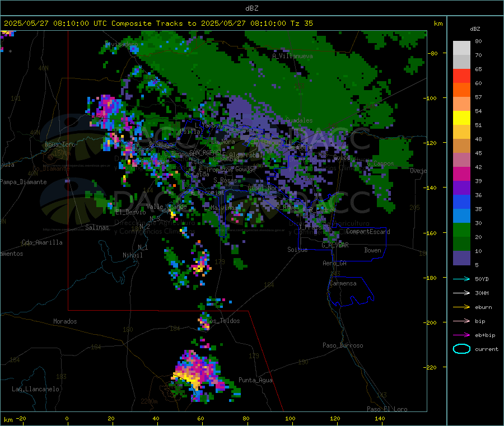Click the 'Punta_Agua' map label
504x426 pixels.
pos(255,380)
